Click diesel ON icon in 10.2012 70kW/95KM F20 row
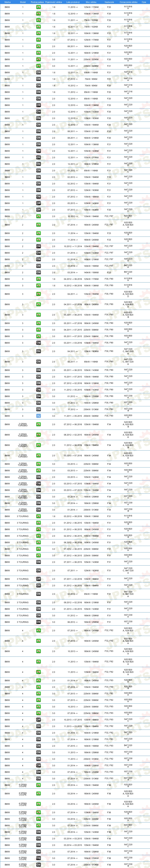150x868 pixels. click(x=38, y=86)
